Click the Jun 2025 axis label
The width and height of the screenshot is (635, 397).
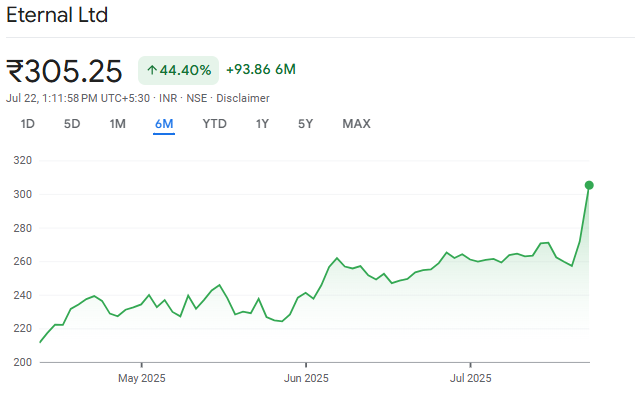tap(306, 378)
